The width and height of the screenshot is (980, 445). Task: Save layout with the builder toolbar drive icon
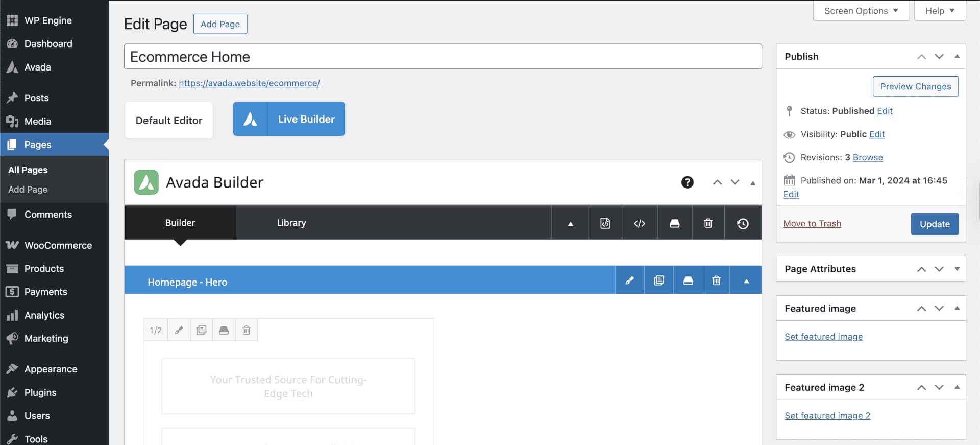pos(674,223)
